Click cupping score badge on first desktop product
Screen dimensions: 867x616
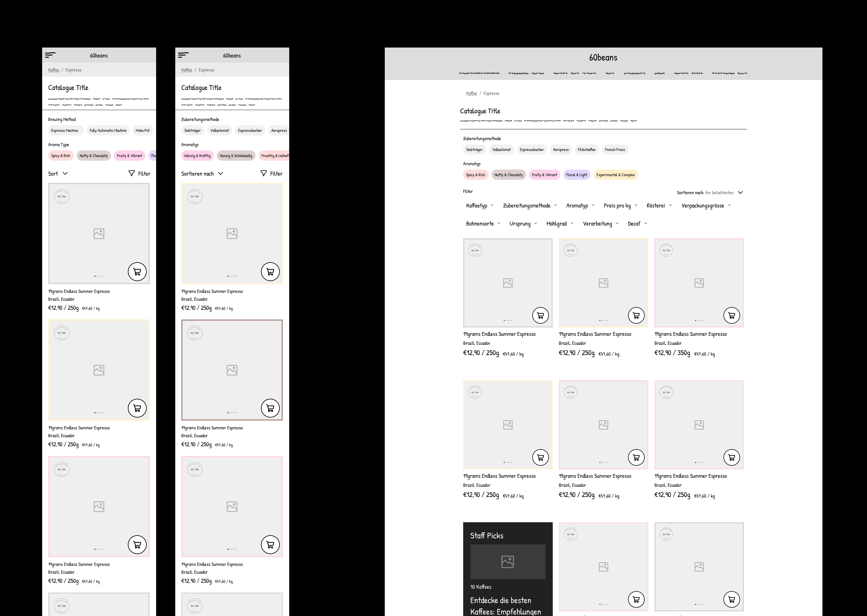(x=475, y=250)
